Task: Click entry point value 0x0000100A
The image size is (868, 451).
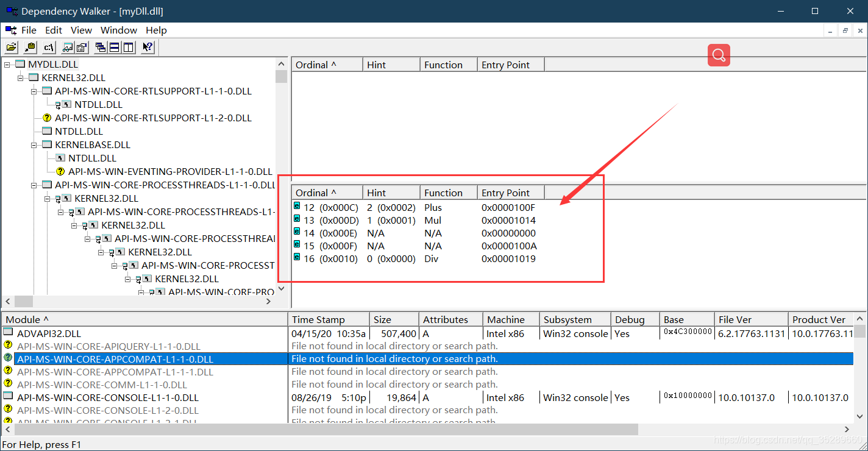Action: pyautogui.click(x=508, y=246)
